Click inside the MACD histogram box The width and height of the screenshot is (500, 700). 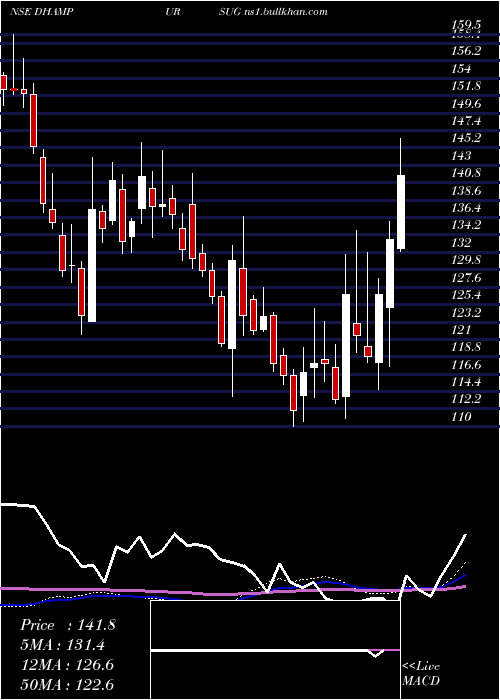pos(275,650)
